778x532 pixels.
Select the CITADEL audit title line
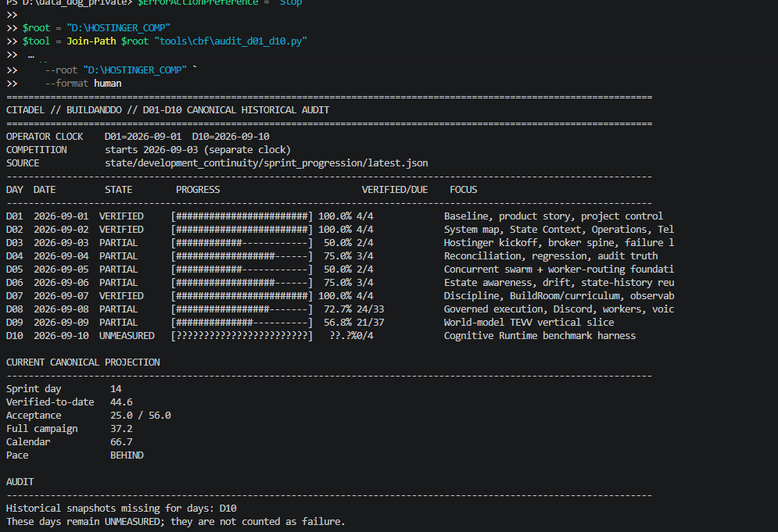click(x=167, y=110)
